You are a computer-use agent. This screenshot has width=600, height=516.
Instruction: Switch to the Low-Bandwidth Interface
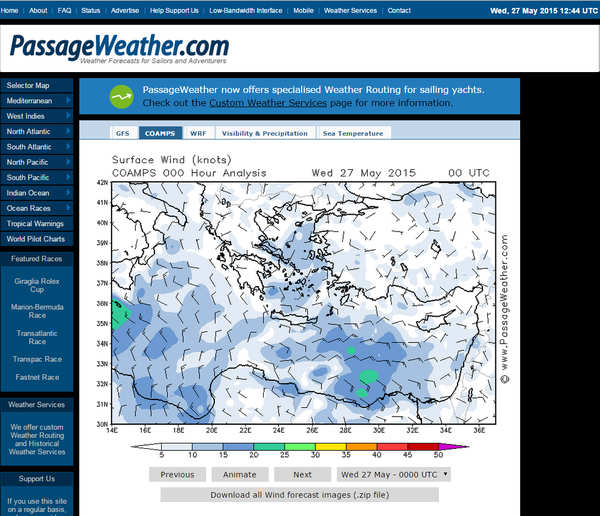pyautogui.click(x=246, y=11)
